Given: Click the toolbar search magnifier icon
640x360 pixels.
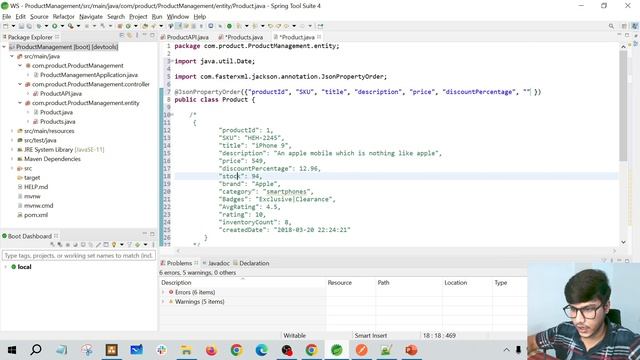Looking at the screenshot, I should coord(611,26).
